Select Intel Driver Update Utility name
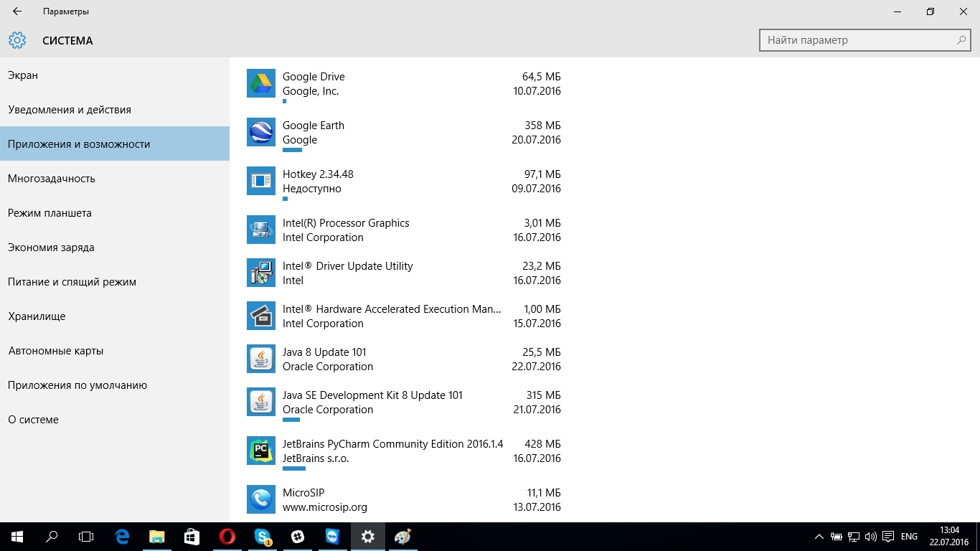This screenshot has height=551, width=980. click(x=348, y=266)
